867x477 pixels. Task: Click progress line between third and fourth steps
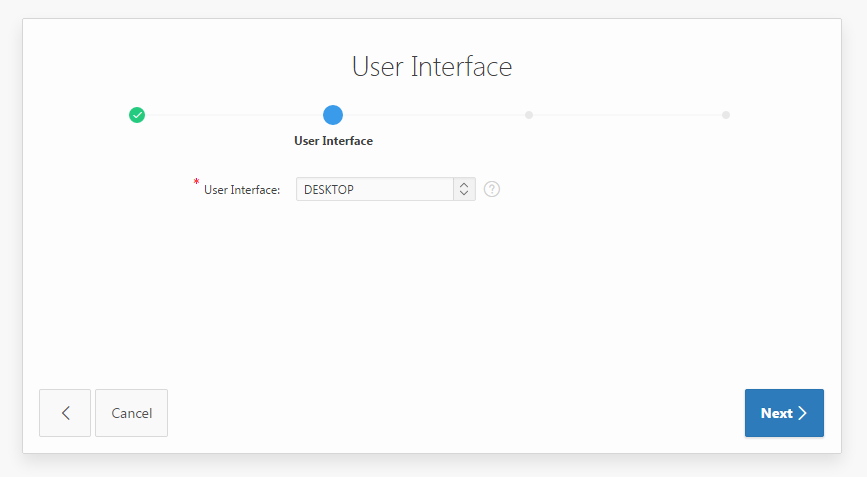coord(627,115)
